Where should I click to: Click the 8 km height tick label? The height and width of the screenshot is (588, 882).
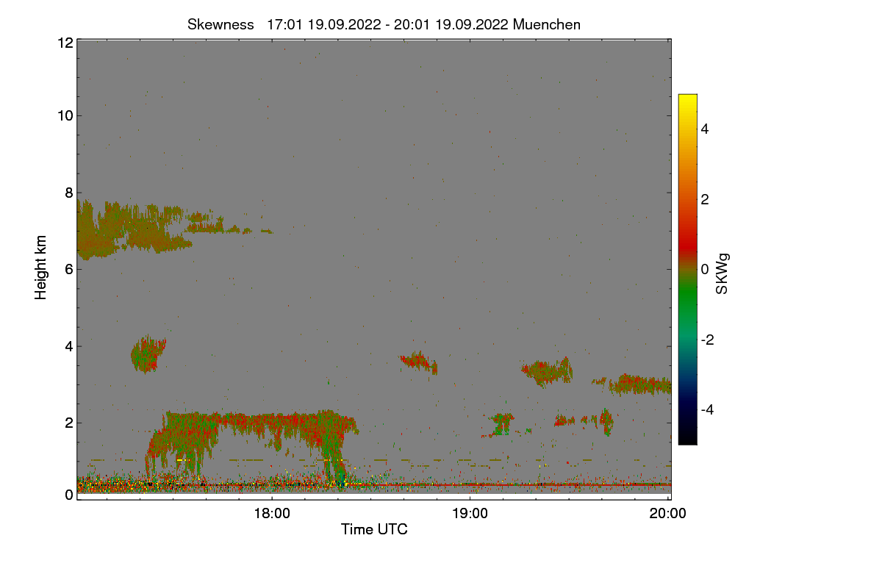[x=68, y=193]
